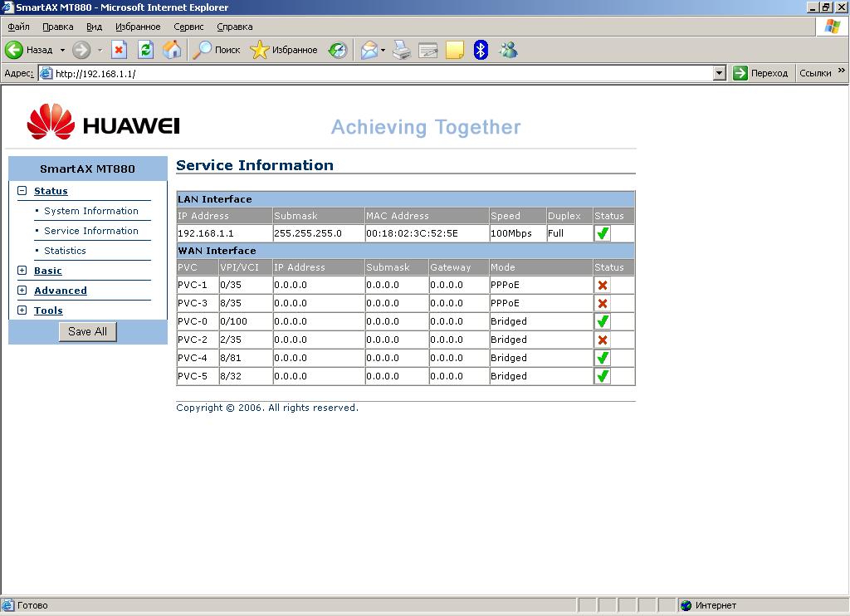
Task: Open the History icon in toolbar
Action: (x=338, y=50)
